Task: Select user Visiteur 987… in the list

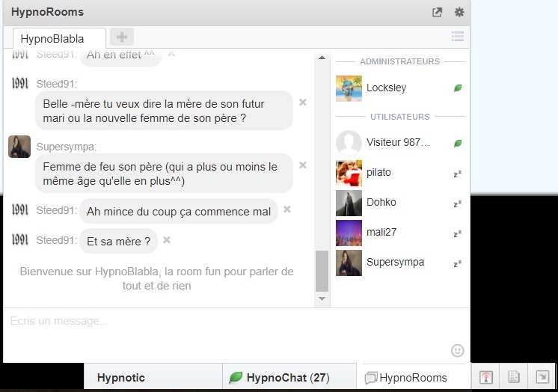Action: pos(398,142)
